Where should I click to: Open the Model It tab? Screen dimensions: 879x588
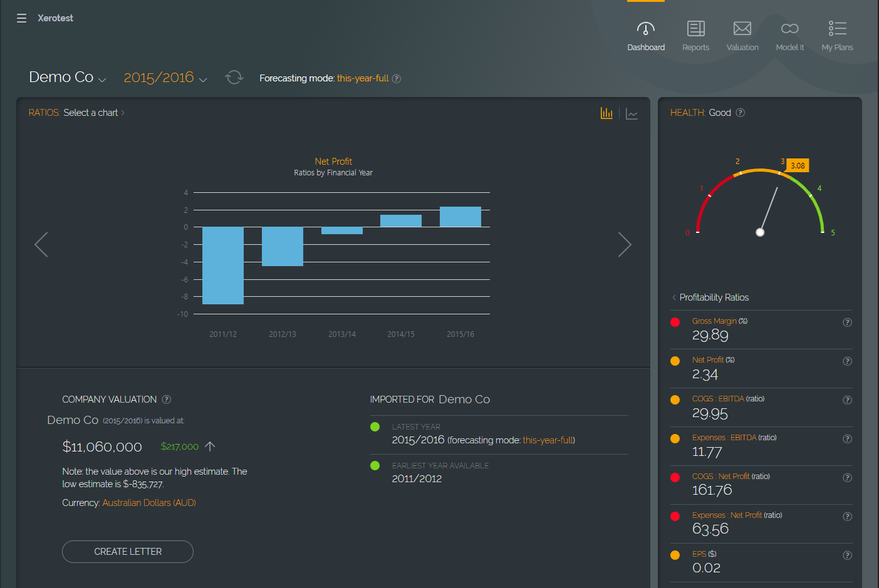789,36
